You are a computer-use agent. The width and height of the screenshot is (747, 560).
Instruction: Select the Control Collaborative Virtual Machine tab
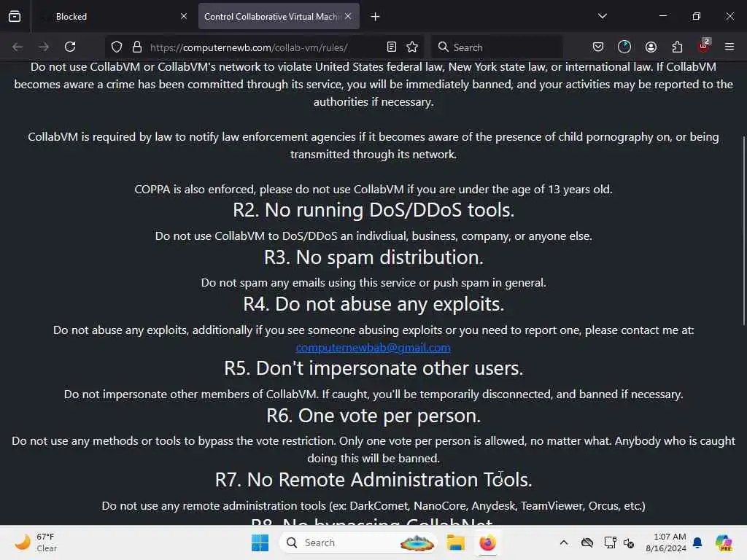(279, 16)
